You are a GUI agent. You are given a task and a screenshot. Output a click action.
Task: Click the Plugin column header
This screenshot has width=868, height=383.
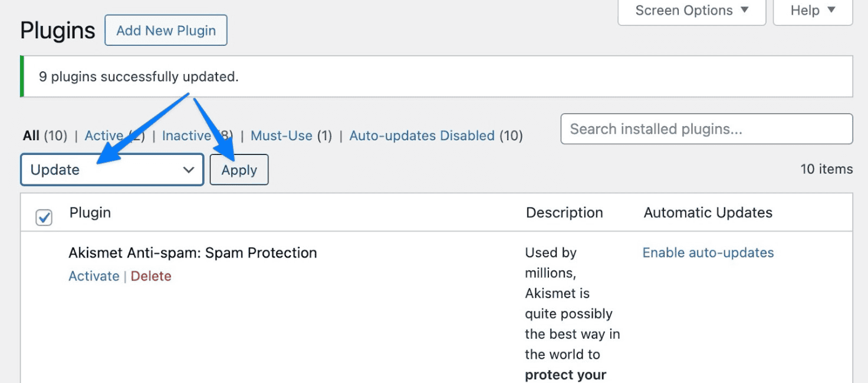click(90, 213)
